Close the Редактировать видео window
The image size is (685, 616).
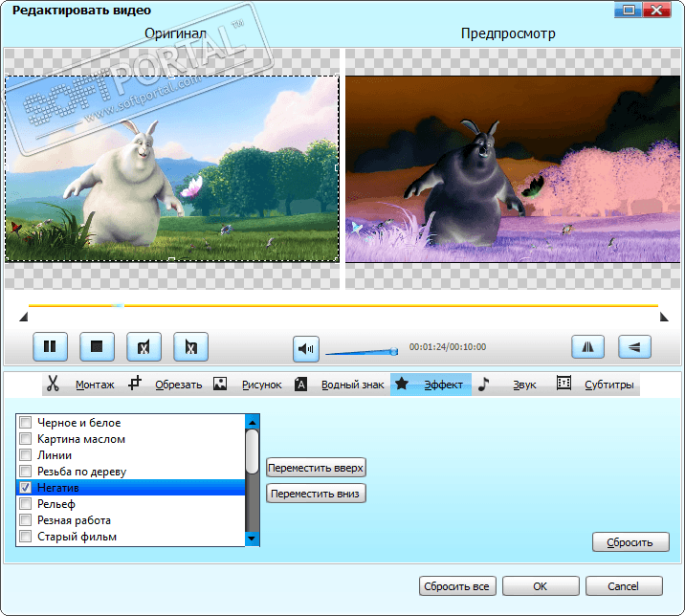click(656, 10)
